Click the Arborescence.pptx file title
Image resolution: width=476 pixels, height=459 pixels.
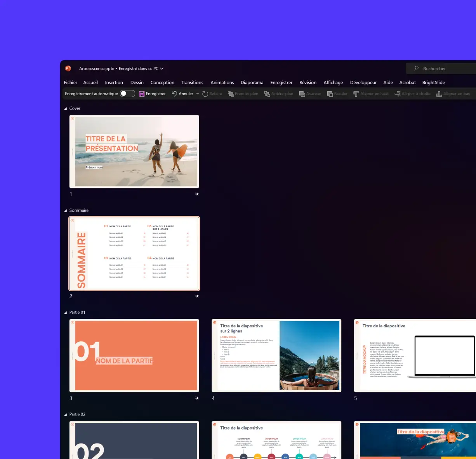tap(97, 69)
